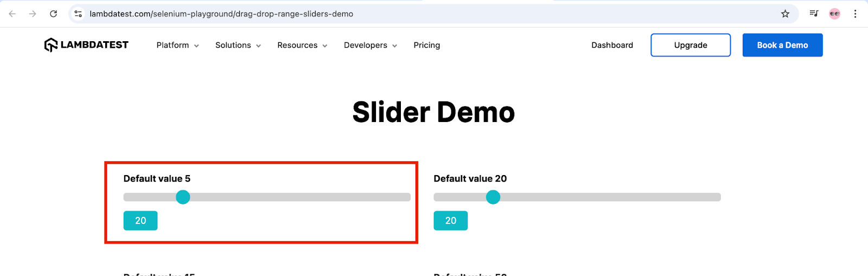
Task: Open the Chrome three-dot menu
Action: coord(855,14)
